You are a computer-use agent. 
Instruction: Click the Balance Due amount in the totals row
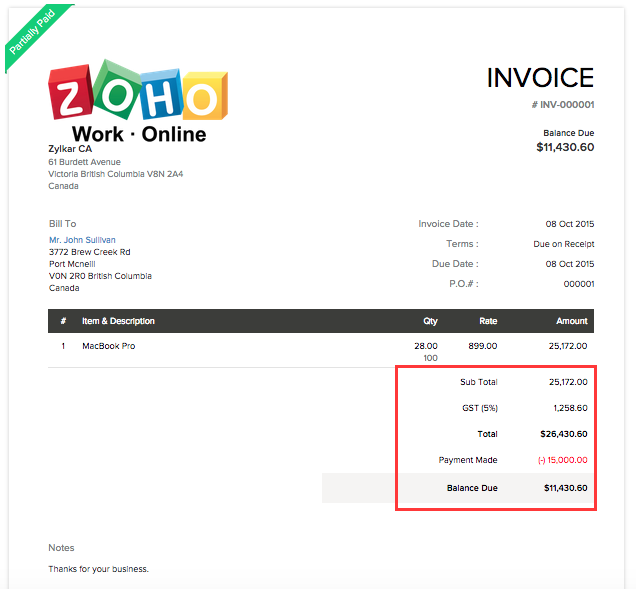565,488
